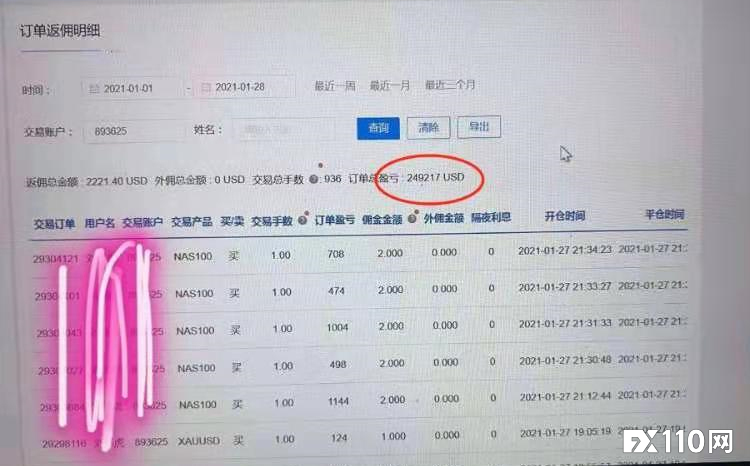Select the 最近一月 quick range link
This screenshot has width=750, height=466.
tap(390, 86)
